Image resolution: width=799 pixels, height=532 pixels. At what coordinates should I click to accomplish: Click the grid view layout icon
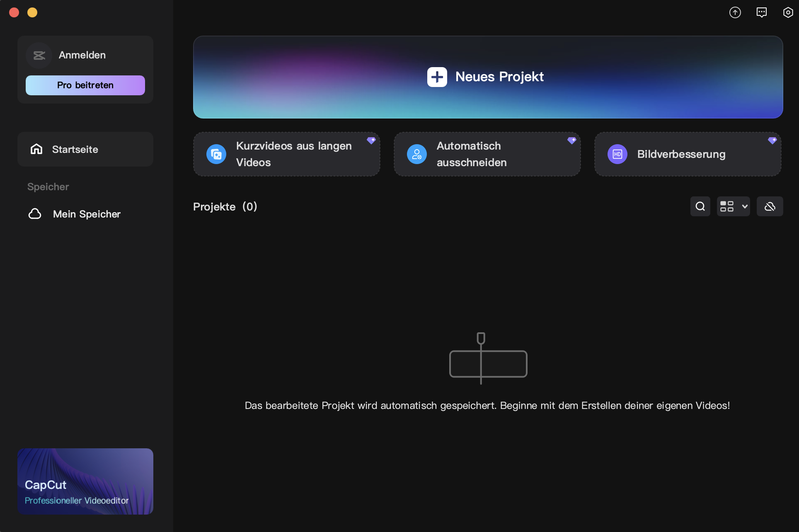[x=726, y=206]
